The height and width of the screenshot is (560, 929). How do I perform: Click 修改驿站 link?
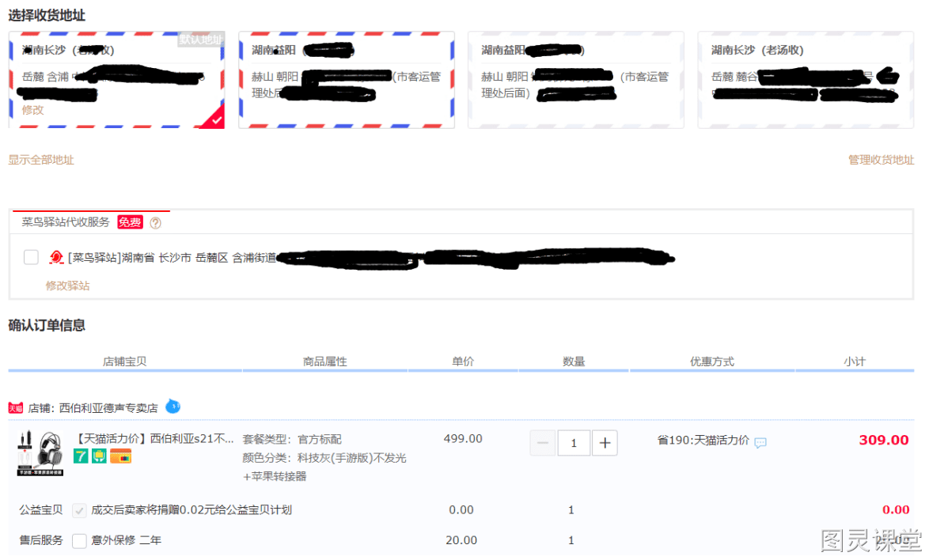coord(67,286)
